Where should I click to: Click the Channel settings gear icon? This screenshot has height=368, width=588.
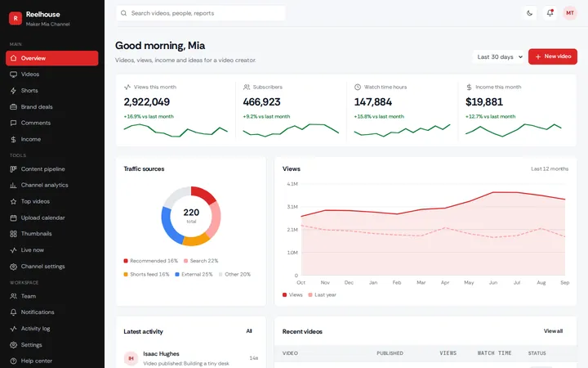14,267
